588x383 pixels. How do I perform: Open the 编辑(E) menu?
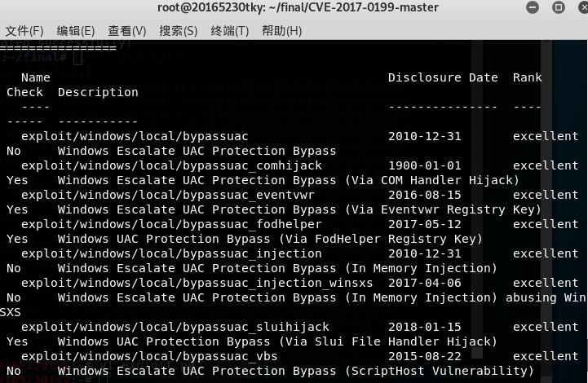tap(75, 31)
